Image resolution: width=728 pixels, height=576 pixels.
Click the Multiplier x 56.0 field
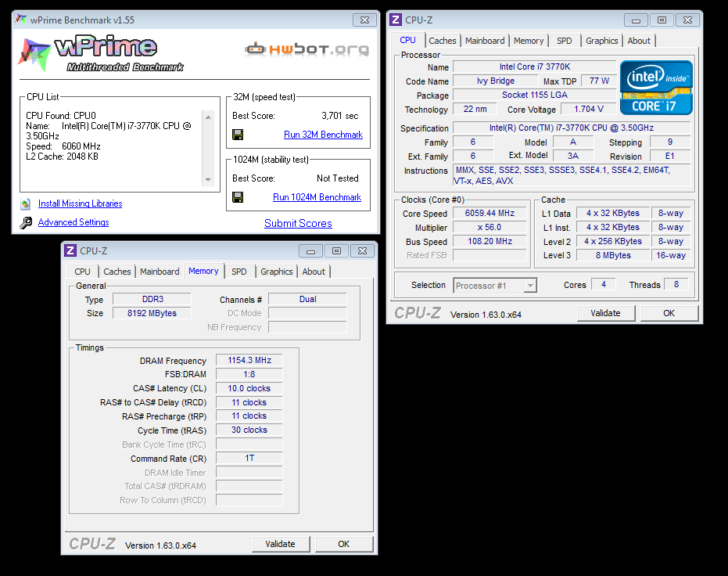[490, 228]
